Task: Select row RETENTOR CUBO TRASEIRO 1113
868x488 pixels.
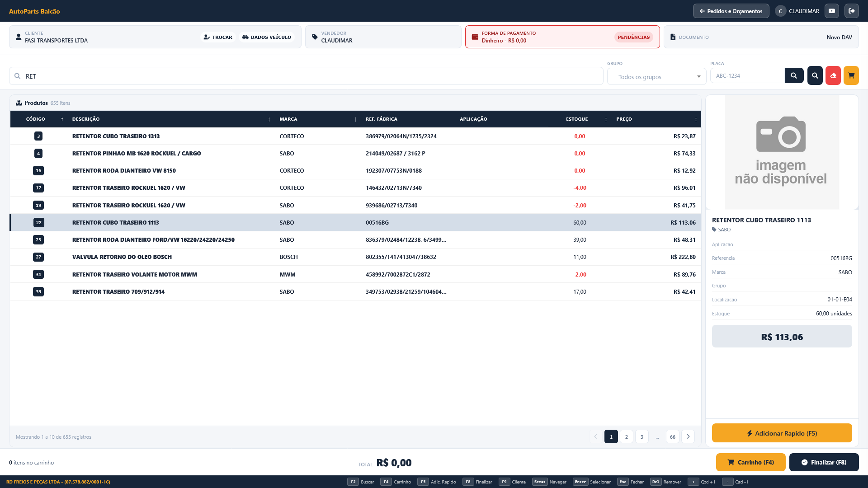Action: (355, 222)
